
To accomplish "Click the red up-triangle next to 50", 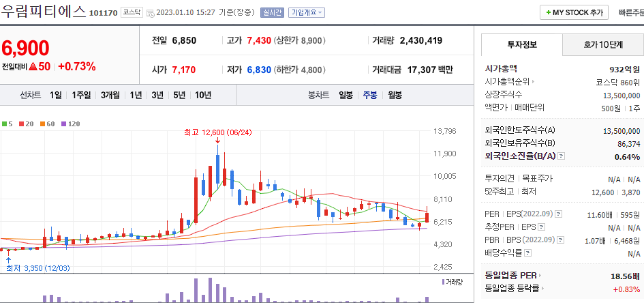I will tap(33, 67).
